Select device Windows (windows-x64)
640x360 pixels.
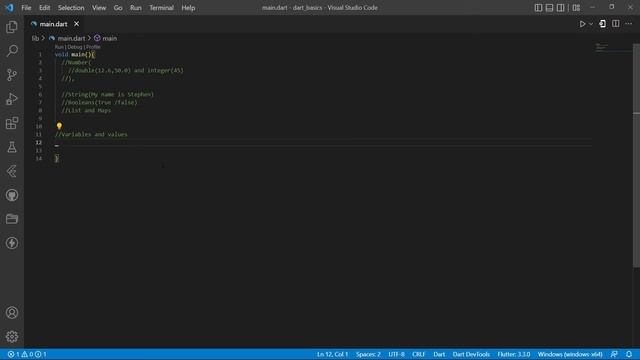(x=570, y=354)
